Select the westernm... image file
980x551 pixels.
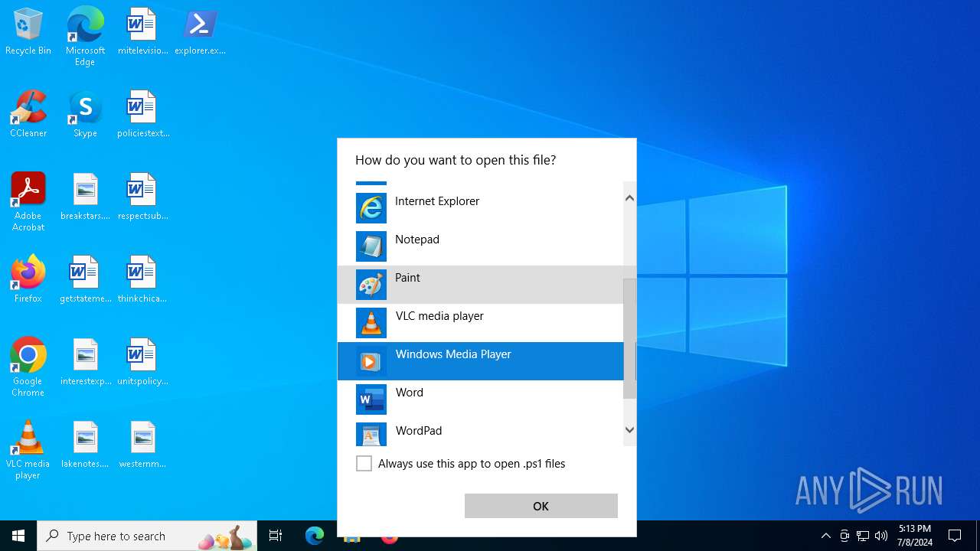[142, 445]
